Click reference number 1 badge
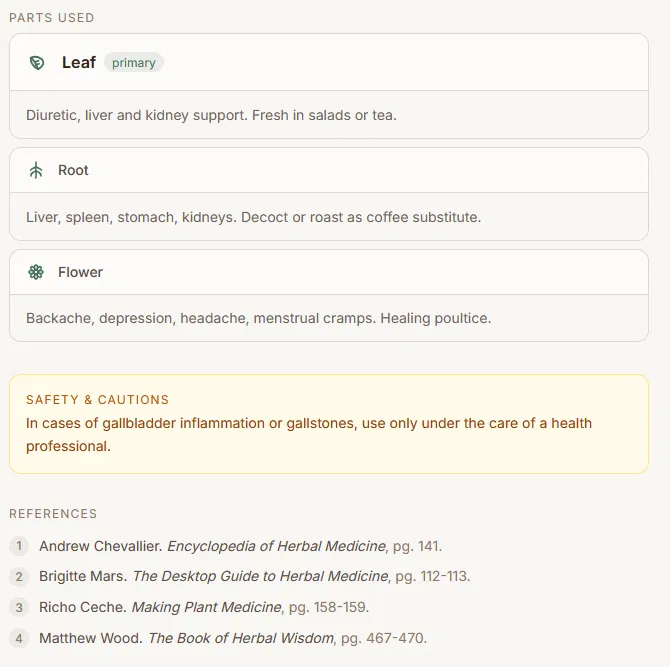The width and height of the screenshot is (670, 667). [x=19, y=546]
